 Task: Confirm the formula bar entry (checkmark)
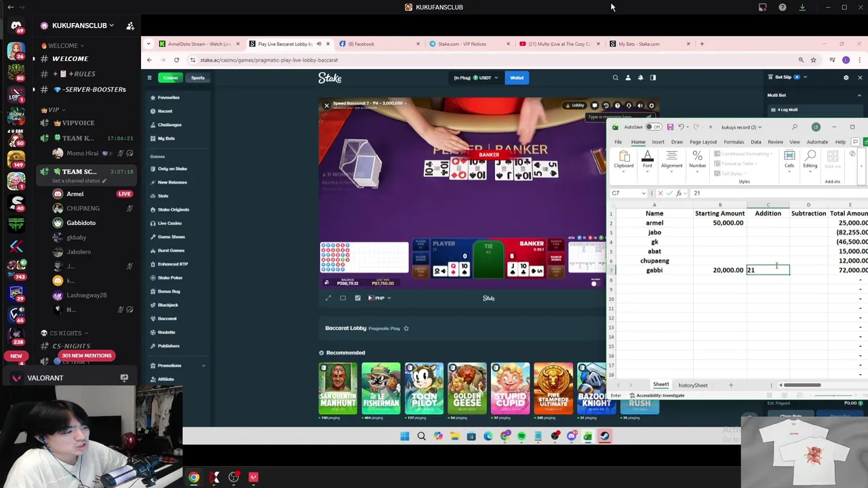pyautogui.click(x=669, y=193)
